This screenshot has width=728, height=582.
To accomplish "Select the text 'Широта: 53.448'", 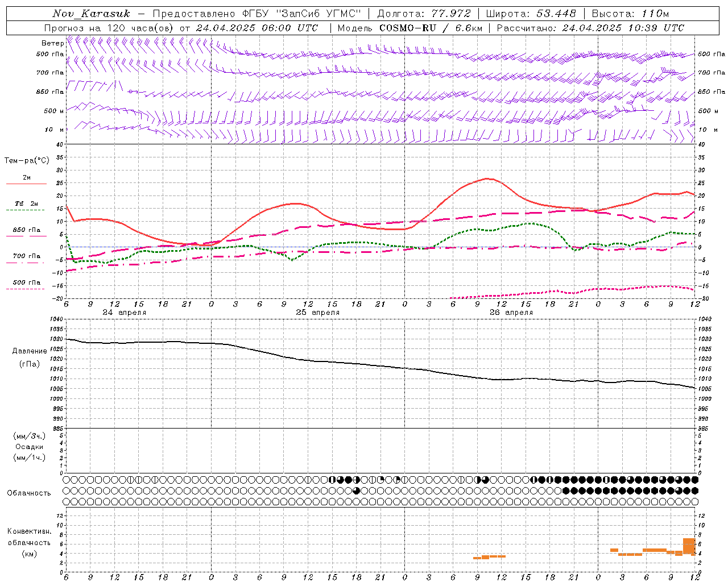I will pyautogui.click(x=531, y=14).
